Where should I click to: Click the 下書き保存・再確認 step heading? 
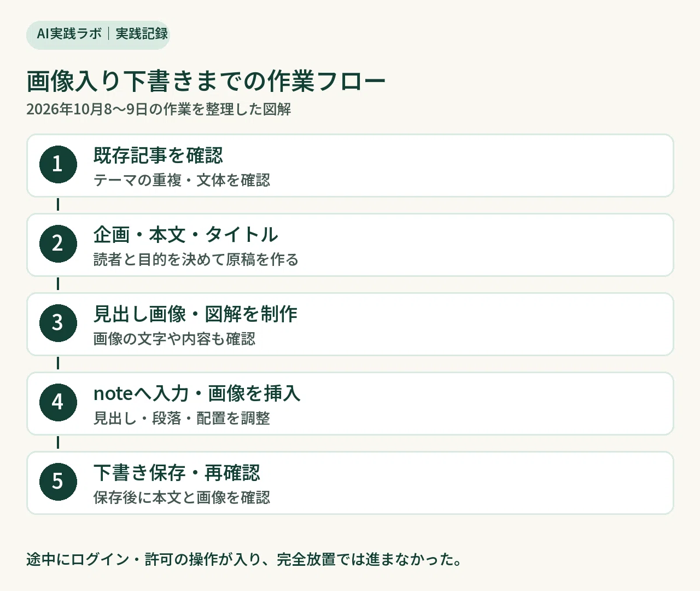tap(177, 473)
